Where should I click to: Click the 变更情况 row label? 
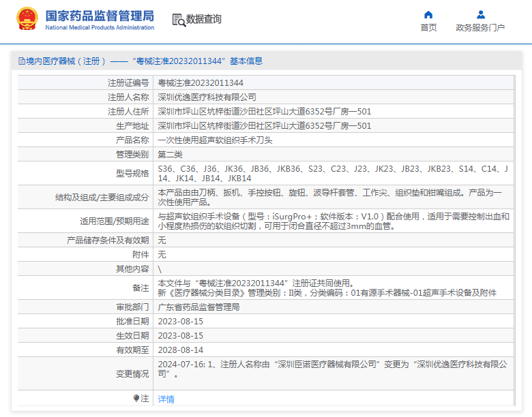point(132,373)
